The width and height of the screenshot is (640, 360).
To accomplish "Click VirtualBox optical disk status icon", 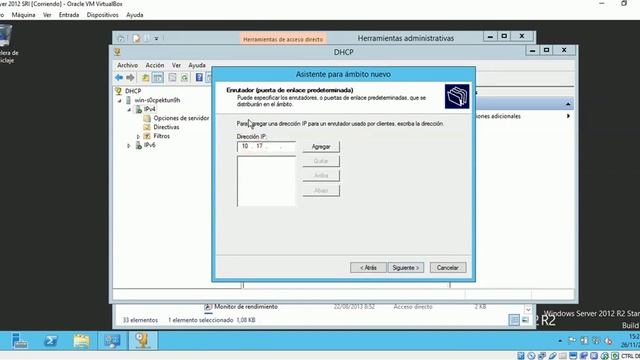I will pos(531,356).
